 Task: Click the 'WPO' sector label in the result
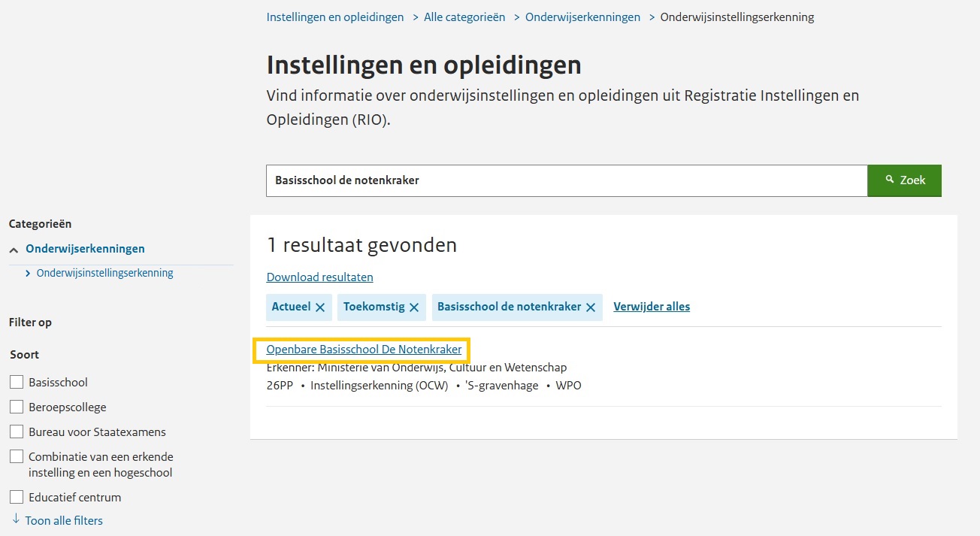[x=568, y=386]
